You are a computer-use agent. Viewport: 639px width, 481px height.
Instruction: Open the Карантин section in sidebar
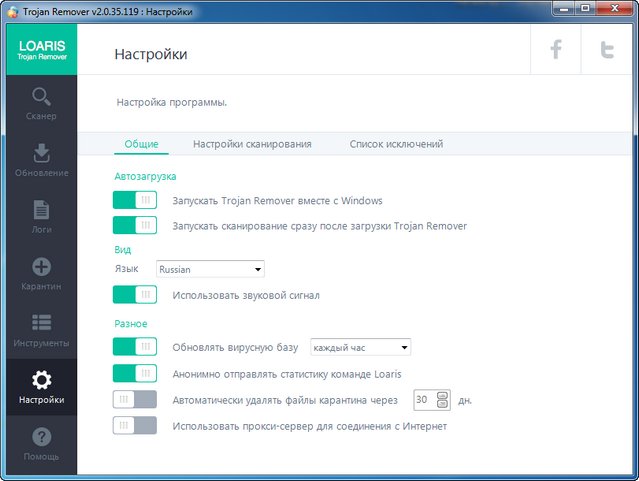(x=41, y=274)
